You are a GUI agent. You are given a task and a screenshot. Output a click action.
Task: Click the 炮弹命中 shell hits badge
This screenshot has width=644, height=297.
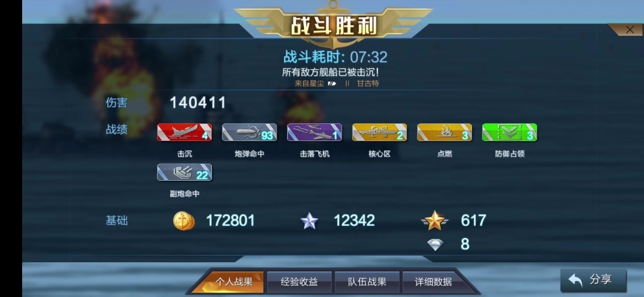(250, 132)
